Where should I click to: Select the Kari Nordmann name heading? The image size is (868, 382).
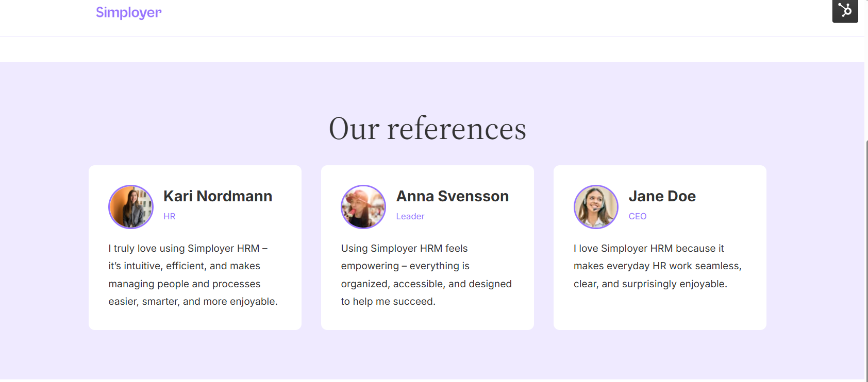click(x=218, y=196)
